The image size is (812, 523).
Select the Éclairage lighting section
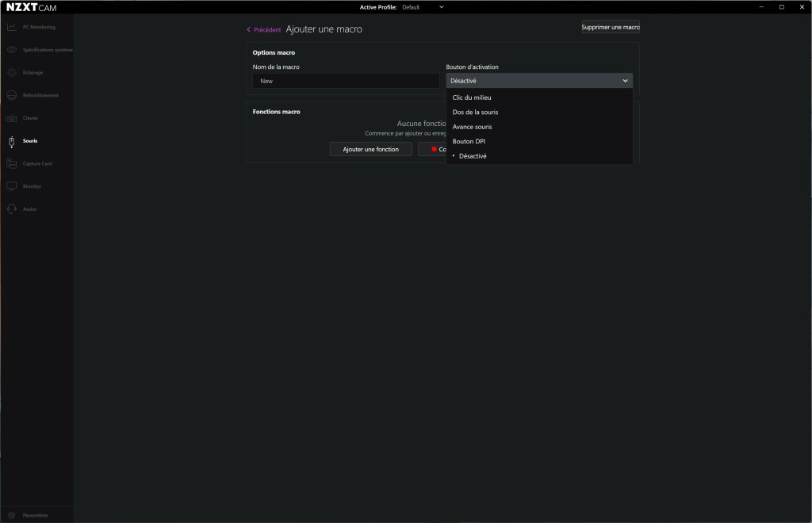[x=33, y=72]
